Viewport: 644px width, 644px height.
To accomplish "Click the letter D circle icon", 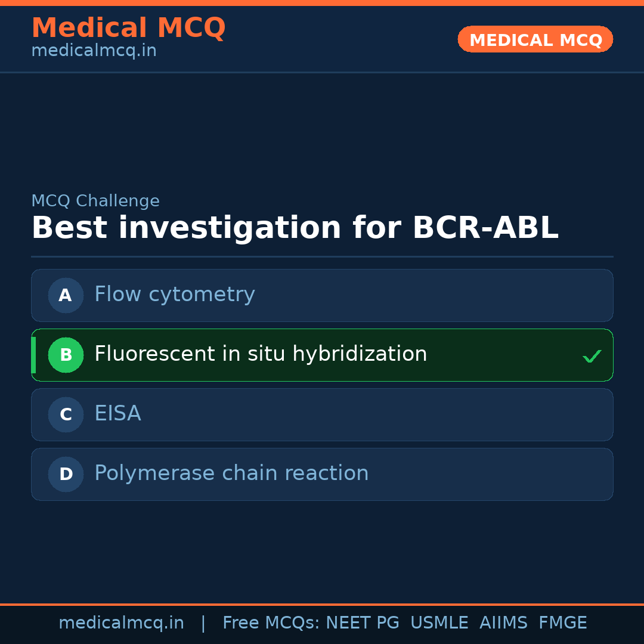I will (66, 474).
